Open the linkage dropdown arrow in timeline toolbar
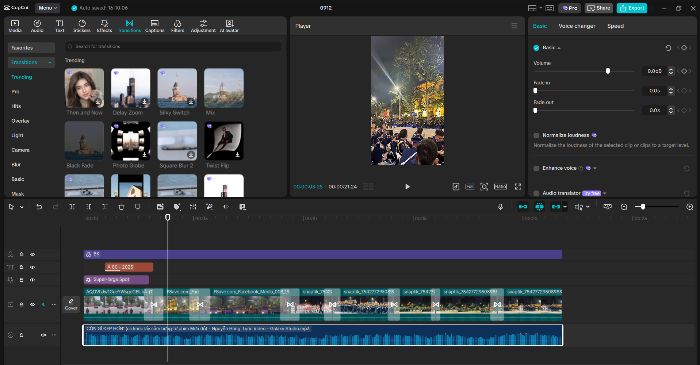The image size is (700, 365). (565, 207)
